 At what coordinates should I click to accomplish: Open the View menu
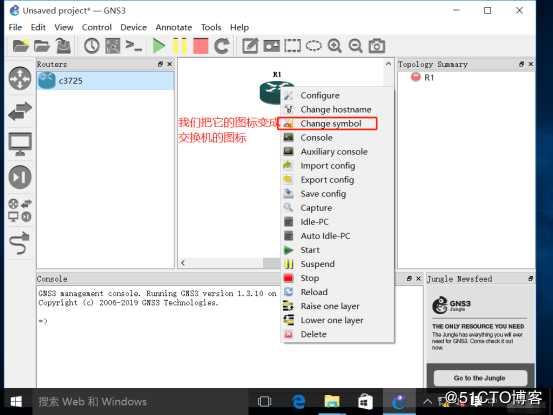64,27
